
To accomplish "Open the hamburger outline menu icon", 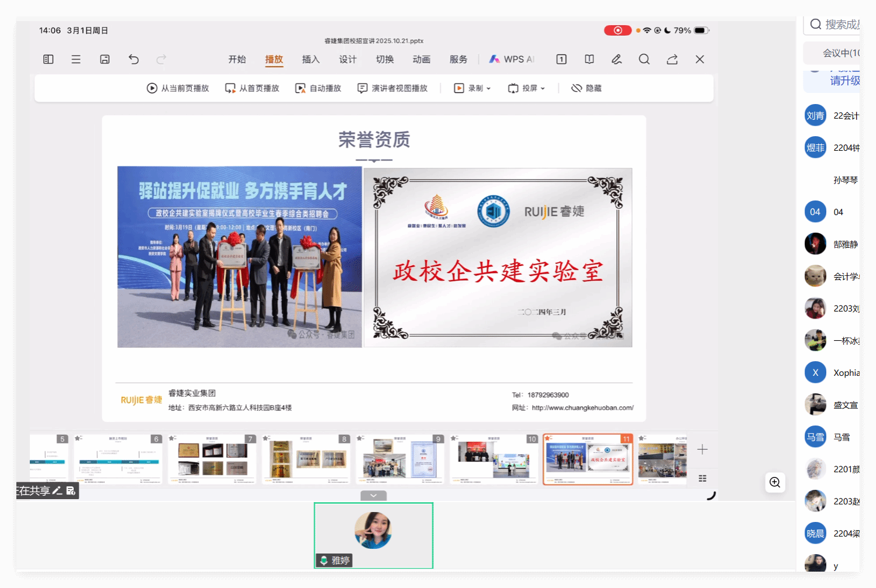I will (76, 59).
